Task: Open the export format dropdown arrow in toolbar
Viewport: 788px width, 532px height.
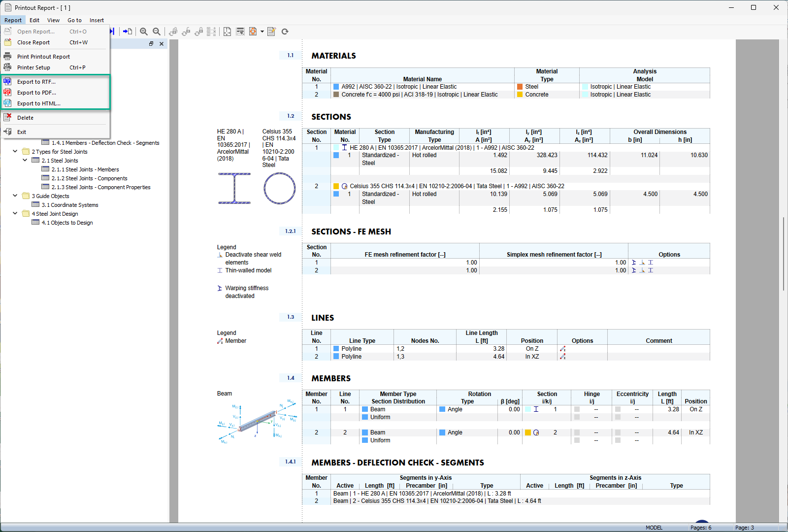Action: 262,31
